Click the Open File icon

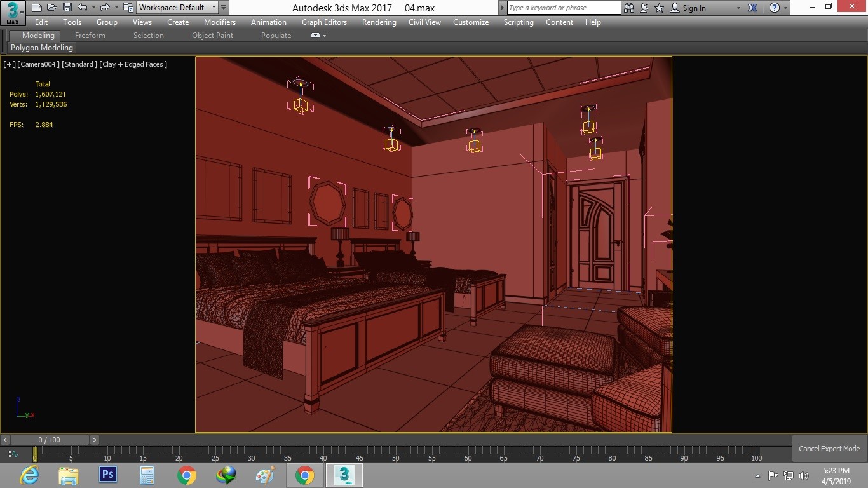51,7
